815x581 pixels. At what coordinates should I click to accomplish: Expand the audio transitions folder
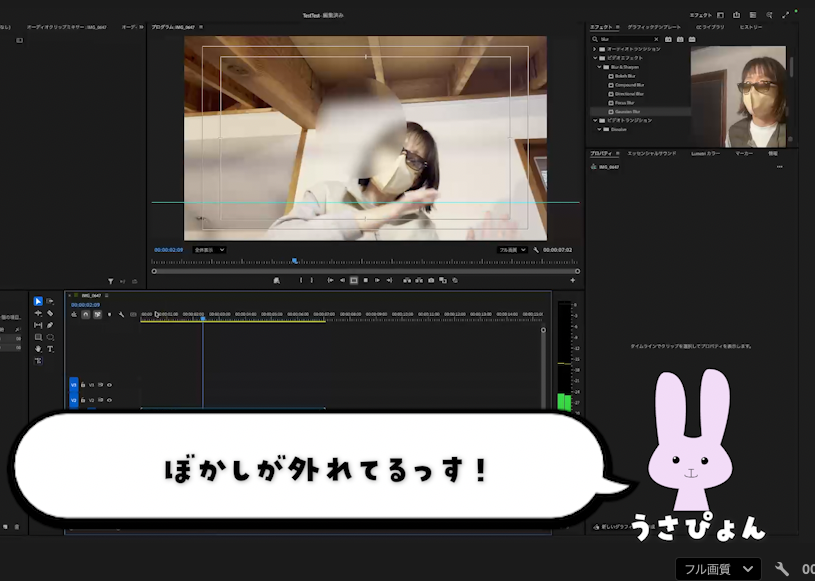[x=594, y=49]
